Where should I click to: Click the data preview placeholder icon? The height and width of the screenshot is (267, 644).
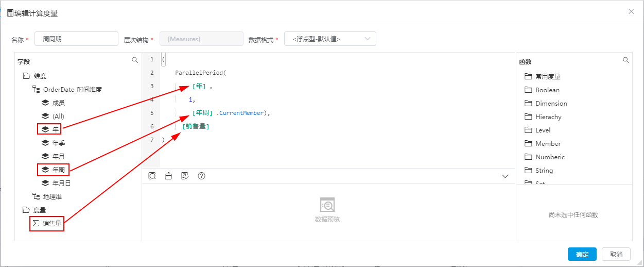pyautogui.click(x=327, y=205)
